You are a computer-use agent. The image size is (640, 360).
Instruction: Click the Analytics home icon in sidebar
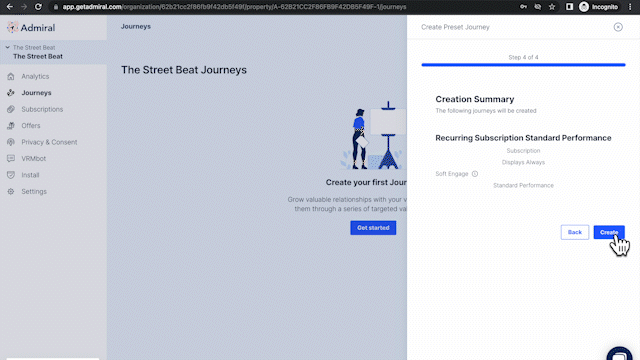click(11, 76)
